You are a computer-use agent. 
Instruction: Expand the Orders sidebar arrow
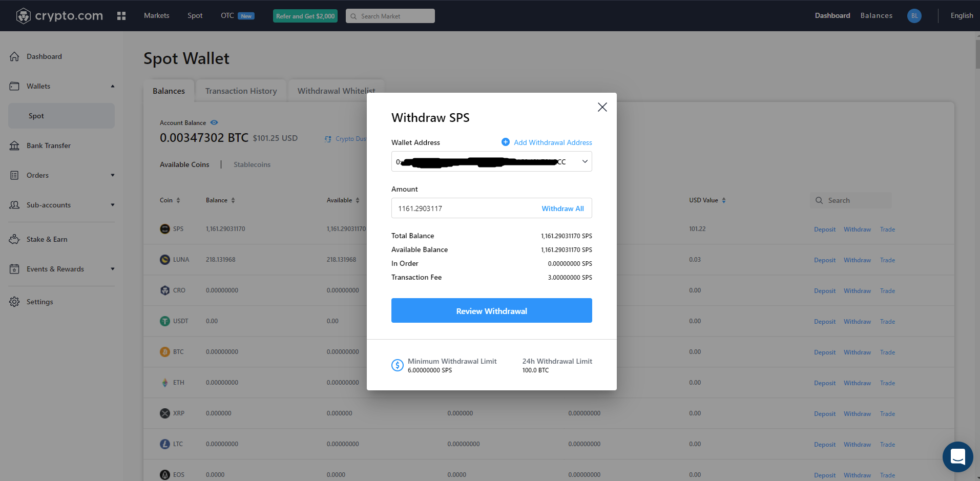click(113, 175)
